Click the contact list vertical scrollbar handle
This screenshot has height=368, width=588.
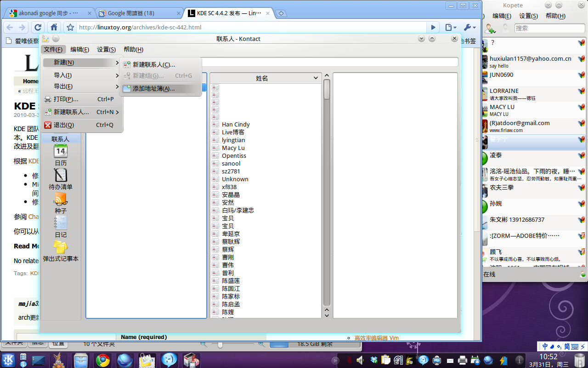point(327,89)
